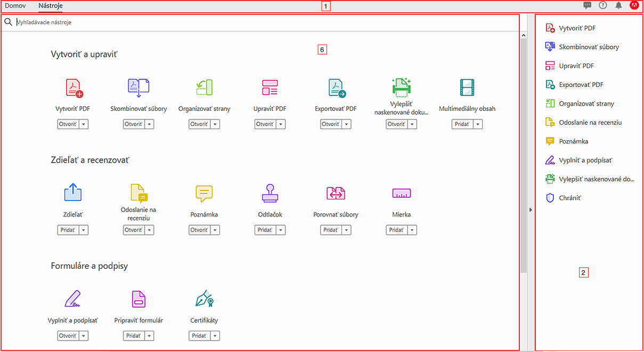The image size is (644, 352).
Task: Click Pridať button under Multimediálny obsah
Action: [x=462, y=124]
